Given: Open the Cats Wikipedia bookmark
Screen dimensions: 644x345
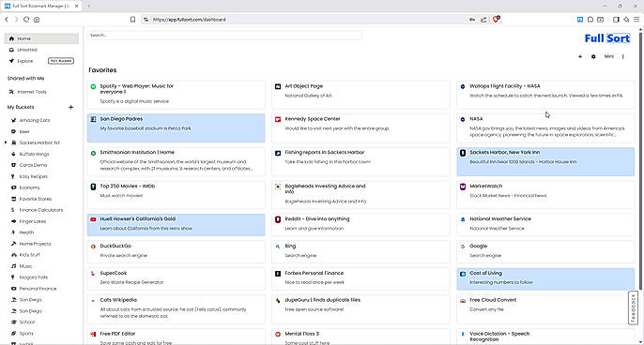Looking at the screenshot, I should coord(176,308).
